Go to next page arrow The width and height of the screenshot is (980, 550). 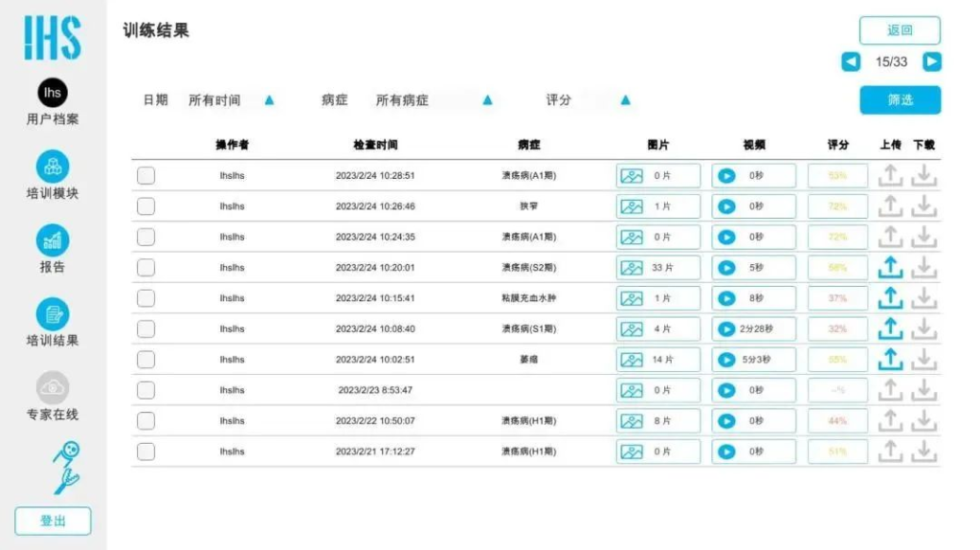tap(931, 62)
